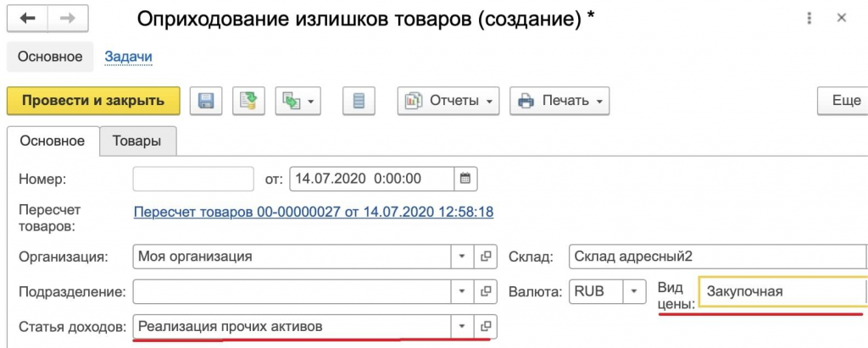Click the Организация field Моя организация

292,257
